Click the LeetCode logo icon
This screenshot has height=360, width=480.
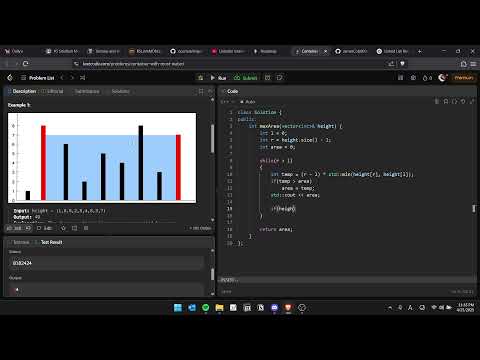(x=10, y=78)
